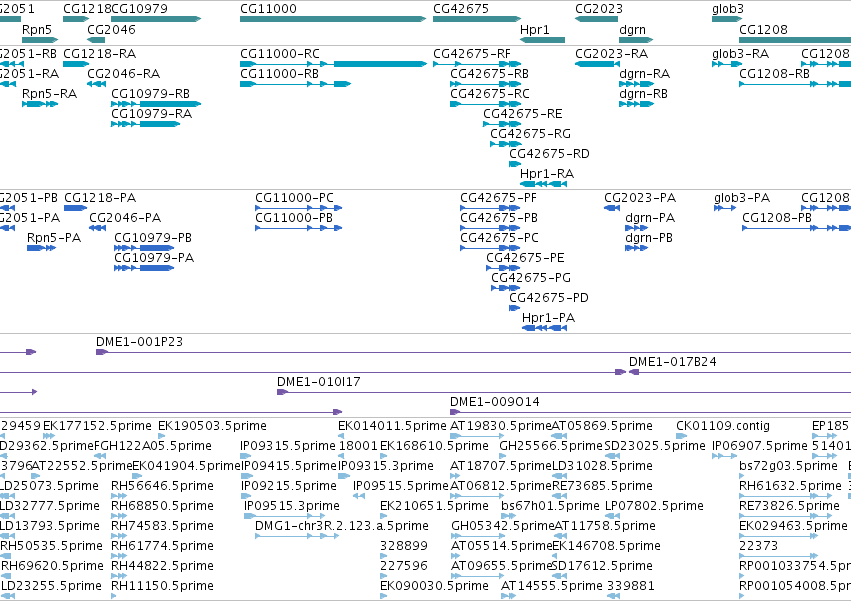Select the Rpn5 gene feature
Screen dimensions: 851x601
(40, 40)
